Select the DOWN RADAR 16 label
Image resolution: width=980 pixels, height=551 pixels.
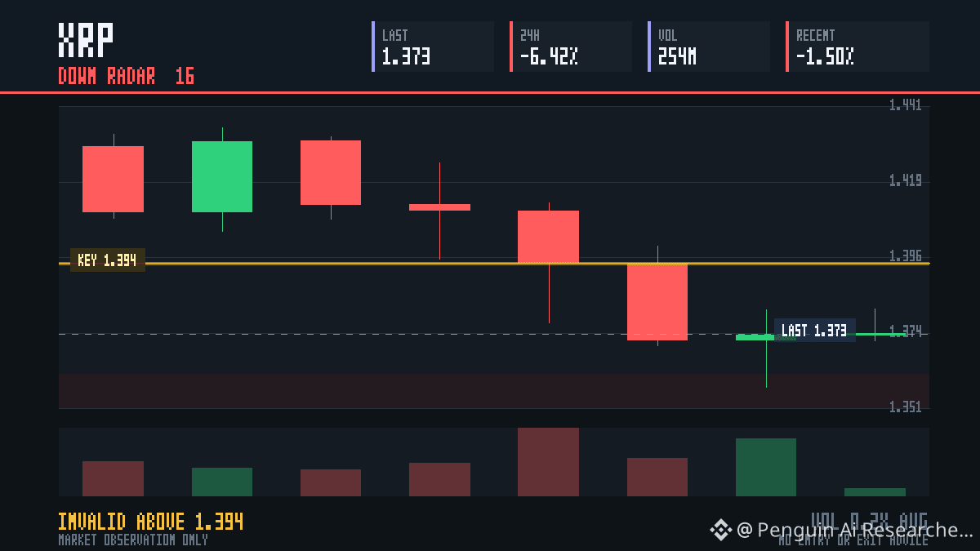127,76
